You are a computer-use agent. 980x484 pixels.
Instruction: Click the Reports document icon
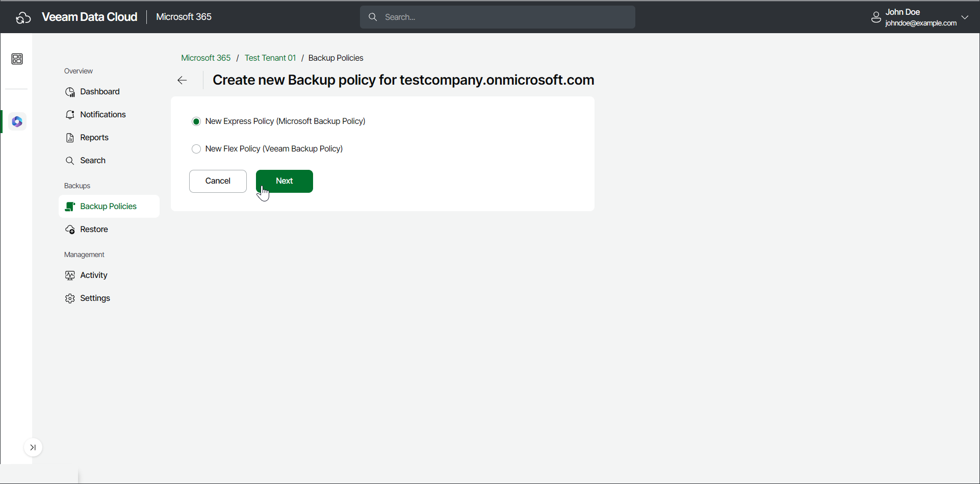tap(70, 138)
